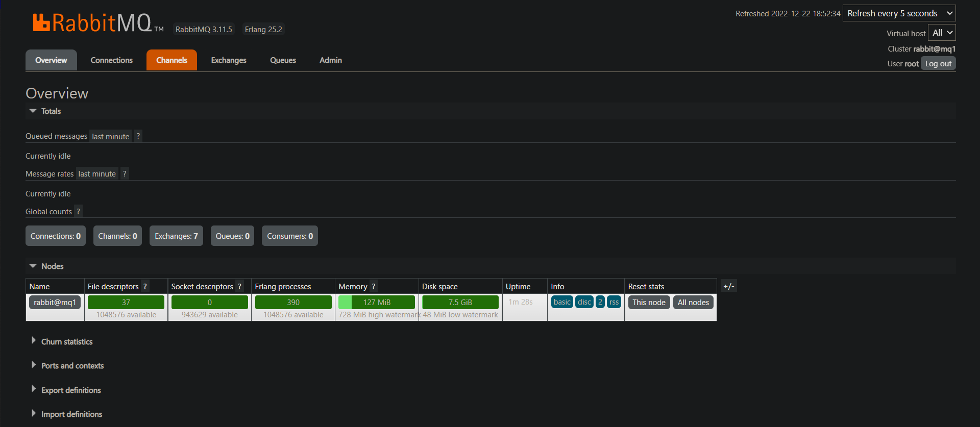Log out of user root
Image resolution: width=980 pixels, height=427 pixels.
click(x=938, y=63)
